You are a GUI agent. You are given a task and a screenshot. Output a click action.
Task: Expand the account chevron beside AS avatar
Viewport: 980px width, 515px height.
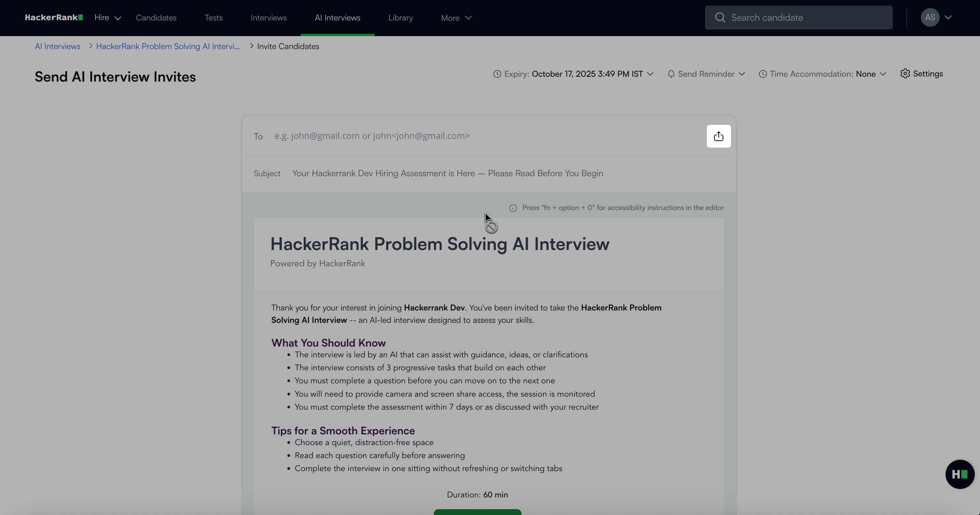(948, 18)
